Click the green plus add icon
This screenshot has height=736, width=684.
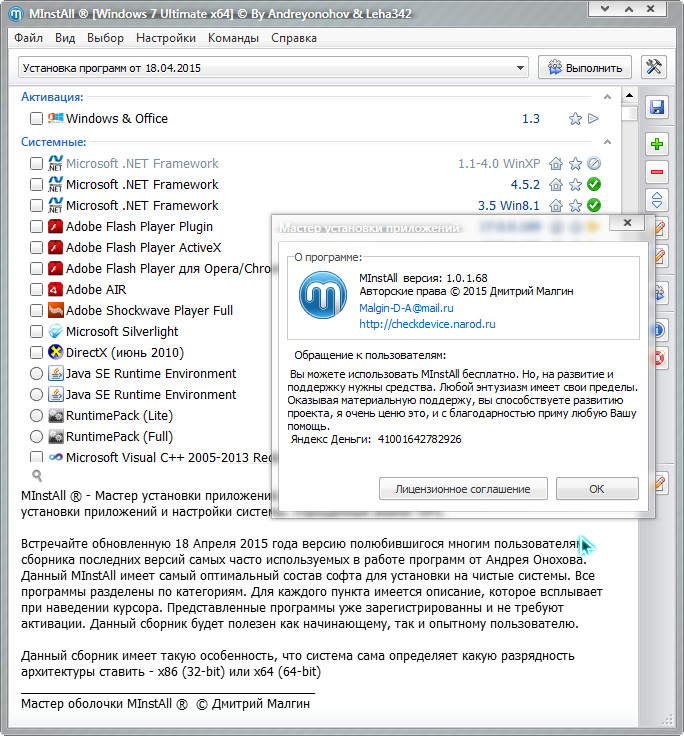point(657,144)
